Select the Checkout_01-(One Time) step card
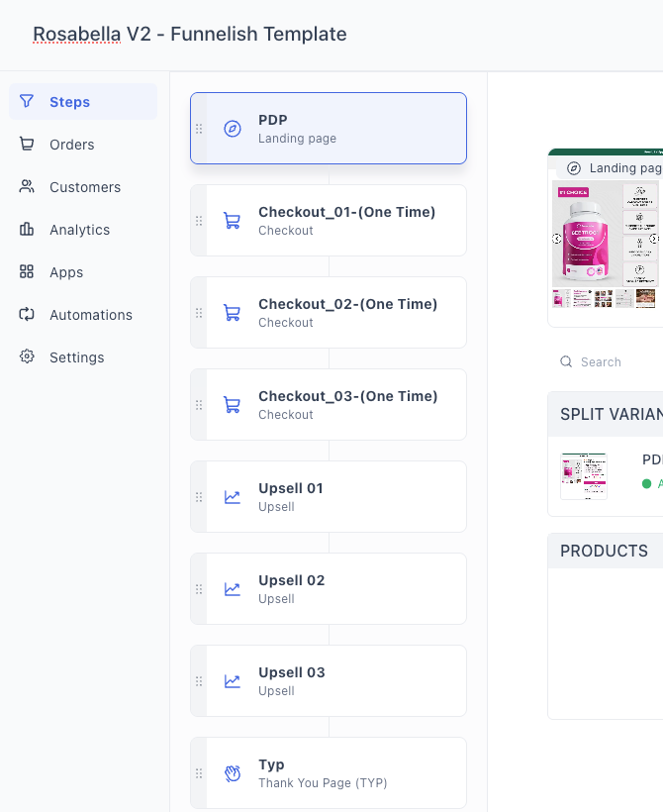 (x=329, y=221)
